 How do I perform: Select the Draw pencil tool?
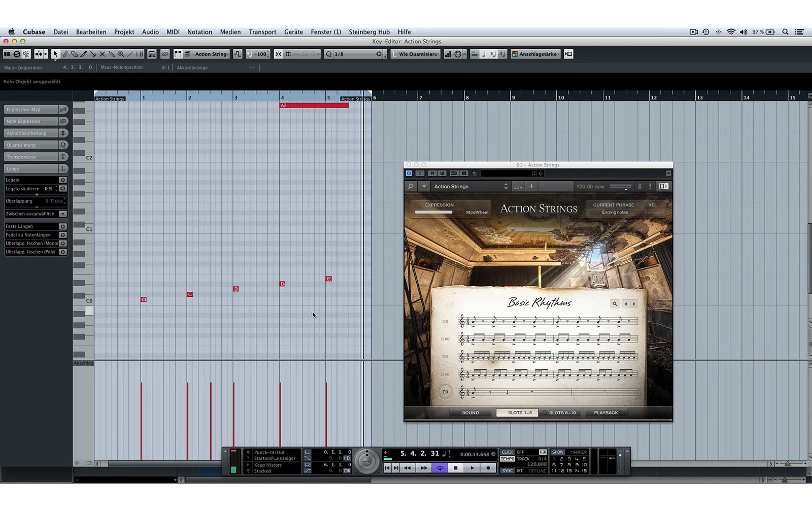(65, 54)
